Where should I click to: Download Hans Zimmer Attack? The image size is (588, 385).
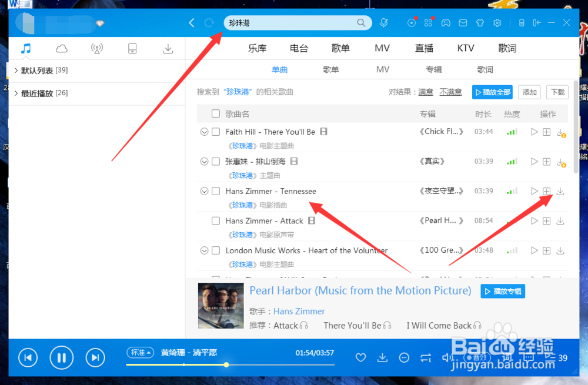(x=560, y=221)
